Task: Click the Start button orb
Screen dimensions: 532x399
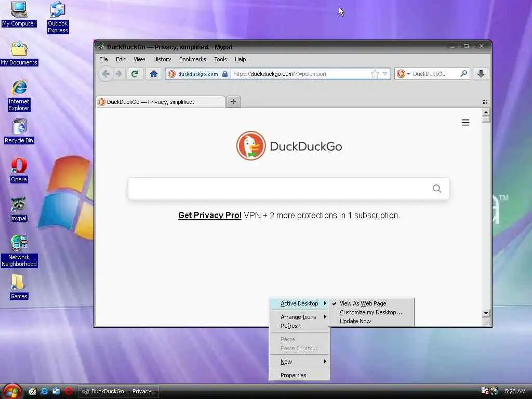Action: point(11,392)
